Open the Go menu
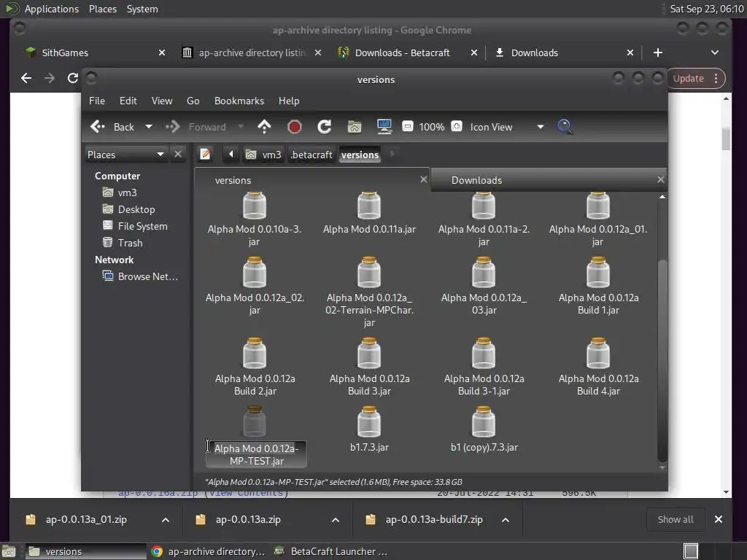This screenshot has height=560, width=747. (193, 101)
